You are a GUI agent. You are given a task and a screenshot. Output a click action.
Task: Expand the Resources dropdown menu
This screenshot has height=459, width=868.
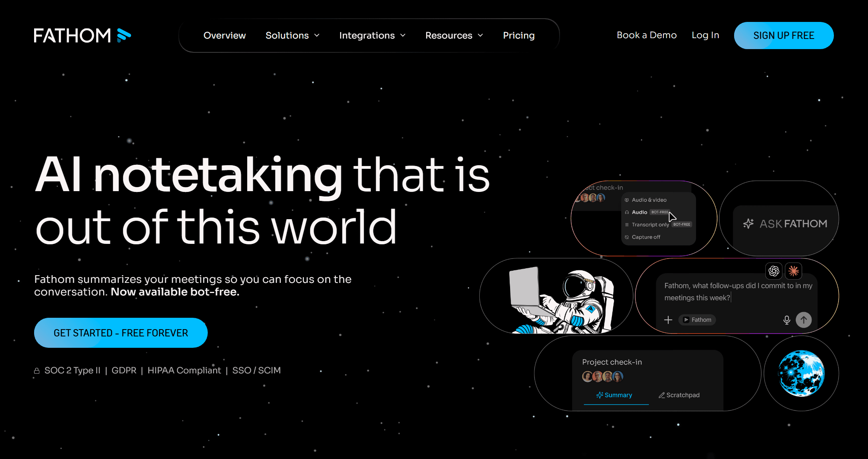click(454, 36)
